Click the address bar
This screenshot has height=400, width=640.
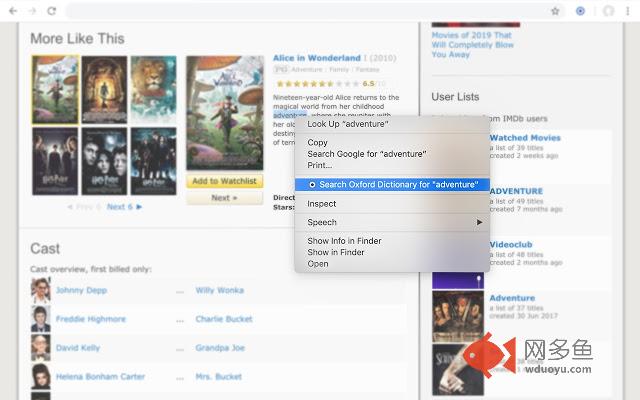tap(300, 11)
